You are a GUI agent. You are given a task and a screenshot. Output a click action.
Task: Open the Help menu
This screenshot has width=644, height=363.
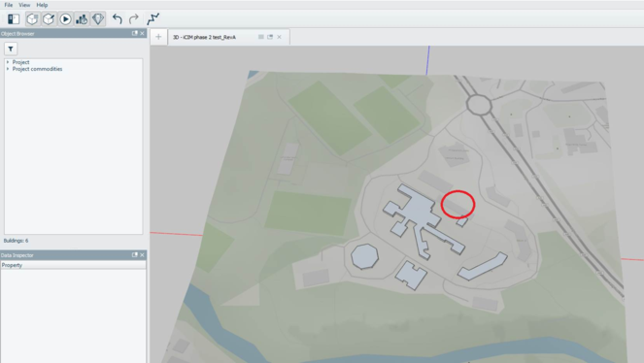pos(42,5)
